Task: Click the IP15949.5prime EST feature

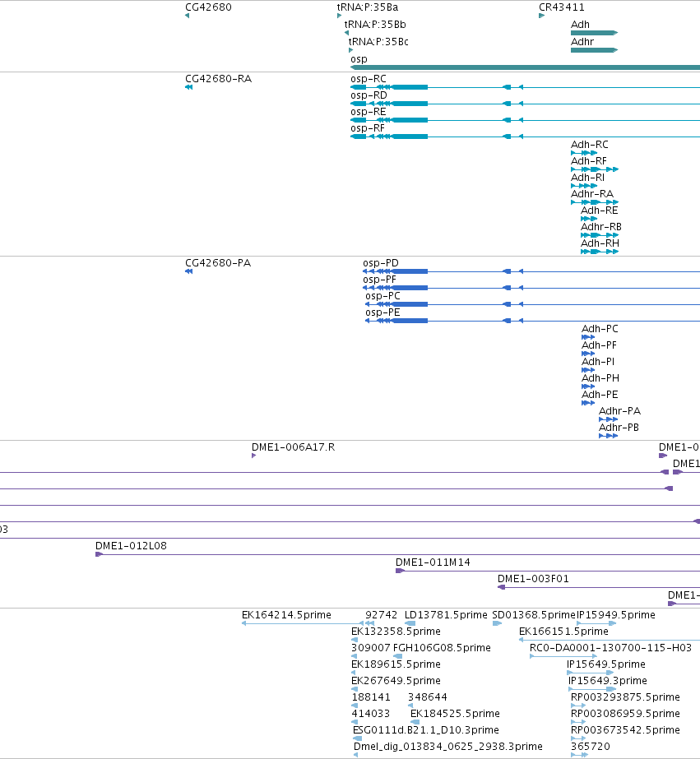Action: click(x=596, y=623)
